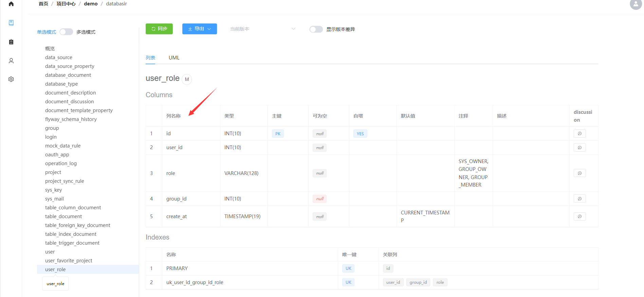Click the home icon in sidebar
644x297 pixels.
[x=11, y=4]
